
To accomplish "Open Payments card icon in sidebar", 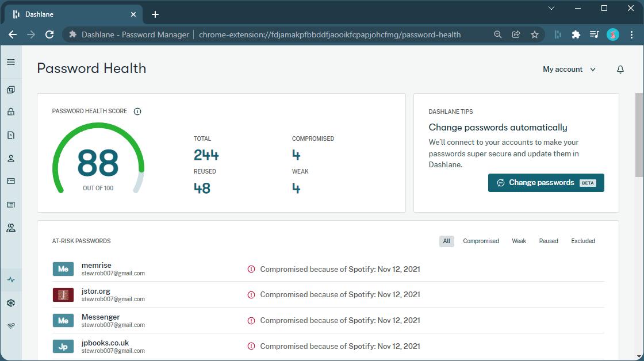I will point(11,181).
